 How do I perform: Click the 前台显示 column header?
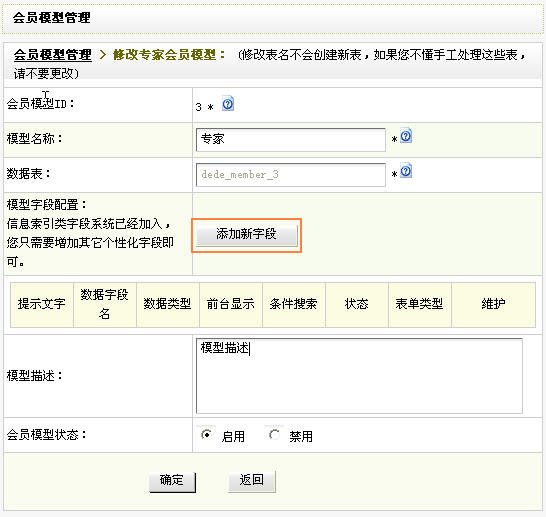click(231, 305)
